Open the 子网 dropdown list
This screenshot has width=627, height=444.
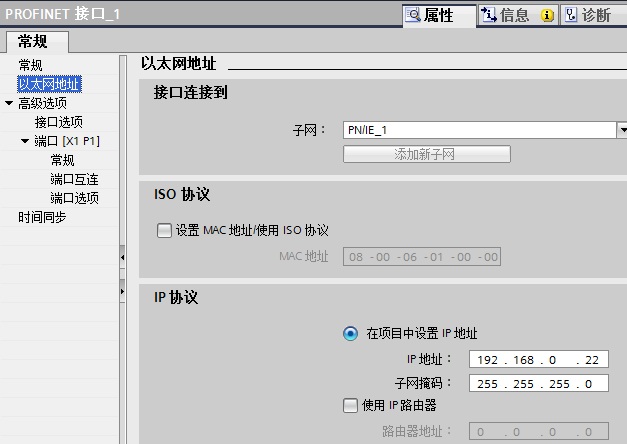(622, 130)
